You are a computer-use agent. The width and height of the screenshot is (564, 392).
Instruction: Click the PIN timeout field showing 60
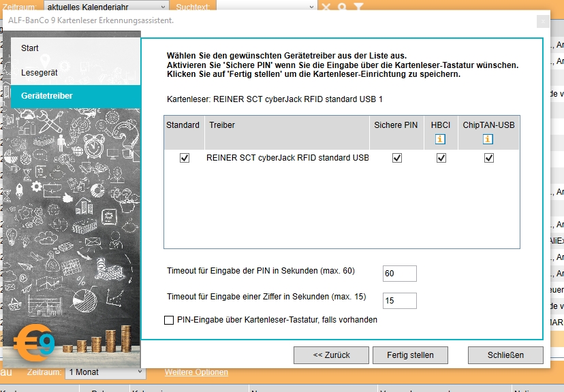400,274
